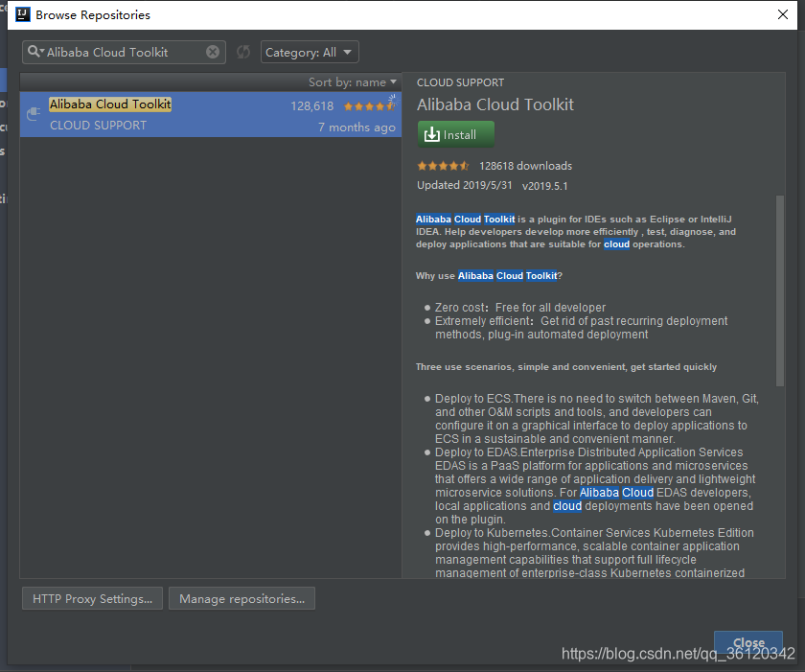805x672 pixels.
Task: Open HTTP Proxy Settings dialog
Action: pos(91,598)
